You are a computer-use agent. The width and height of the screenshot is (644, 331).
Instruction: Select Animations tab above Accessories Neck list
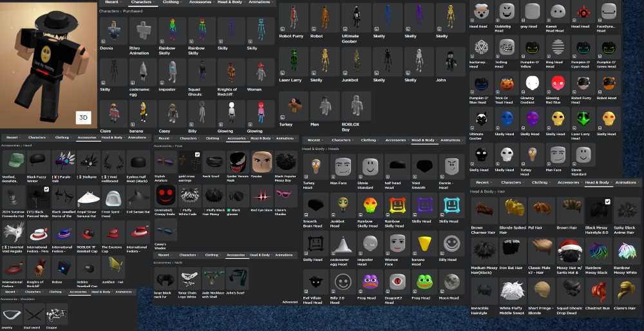click(285, 255)
